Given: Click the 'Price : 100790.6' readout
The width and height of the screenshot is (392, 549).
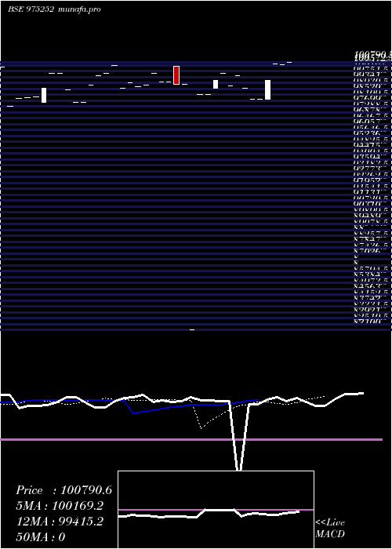Looking at the screenshot, I should (x=64, y=490).
